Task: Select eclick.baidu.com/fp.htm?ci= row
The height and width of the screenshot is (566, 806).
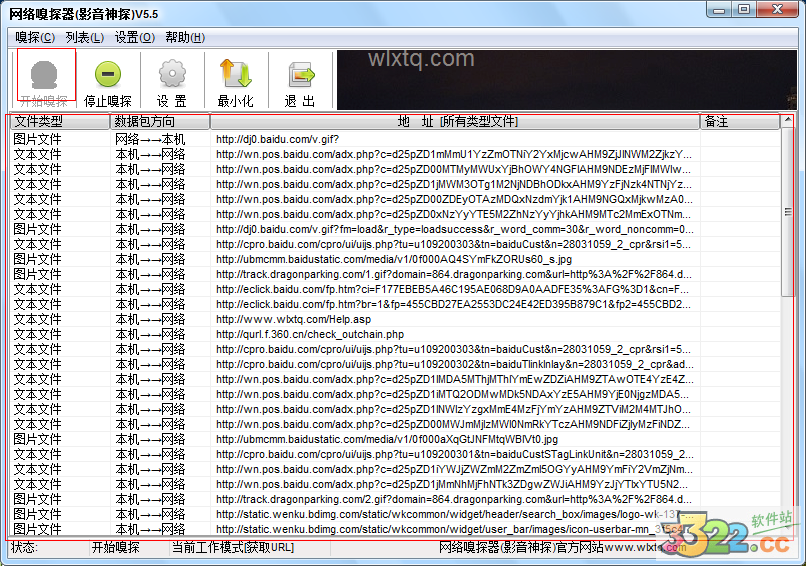Action: [x=395, y=289]
